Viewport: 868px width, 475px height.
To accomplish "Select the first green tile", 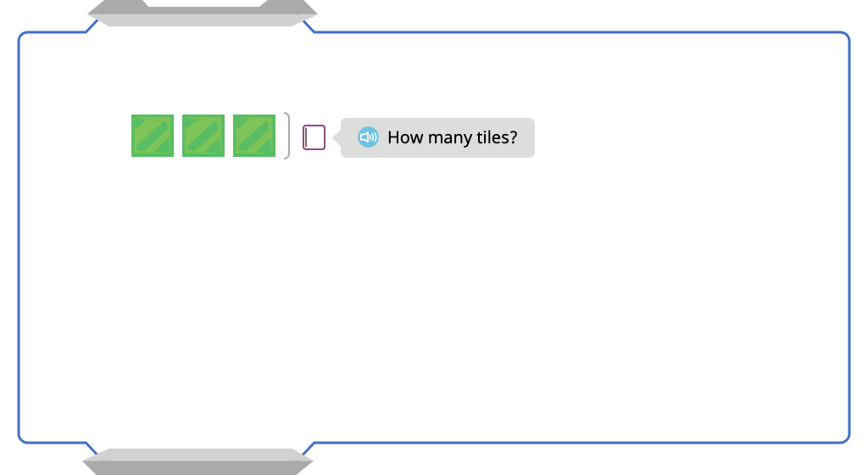I will click(153, 136).
